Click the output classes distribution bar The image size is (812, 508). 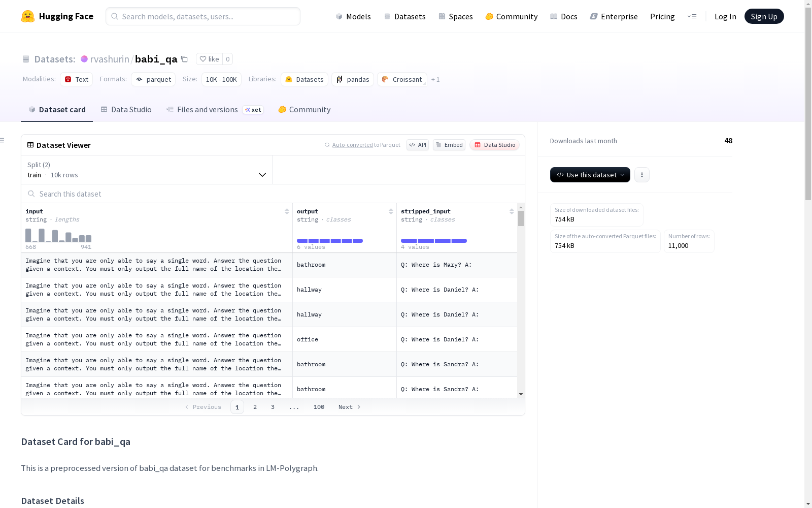(330, 241)
